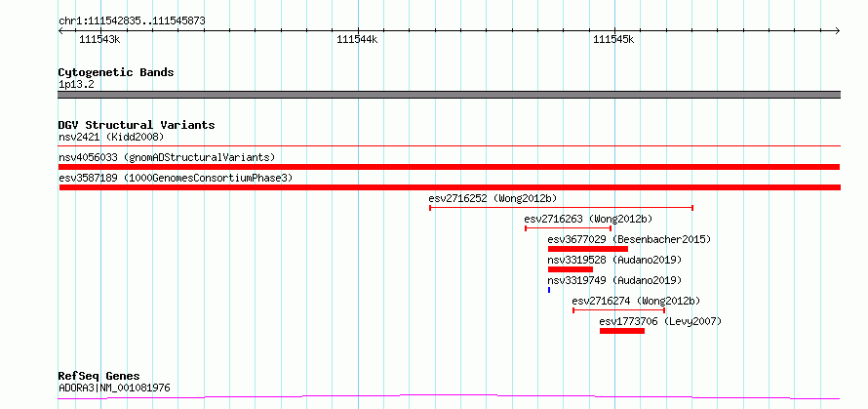Select the red esv1773706 variant bar

[x=622, y=331]
